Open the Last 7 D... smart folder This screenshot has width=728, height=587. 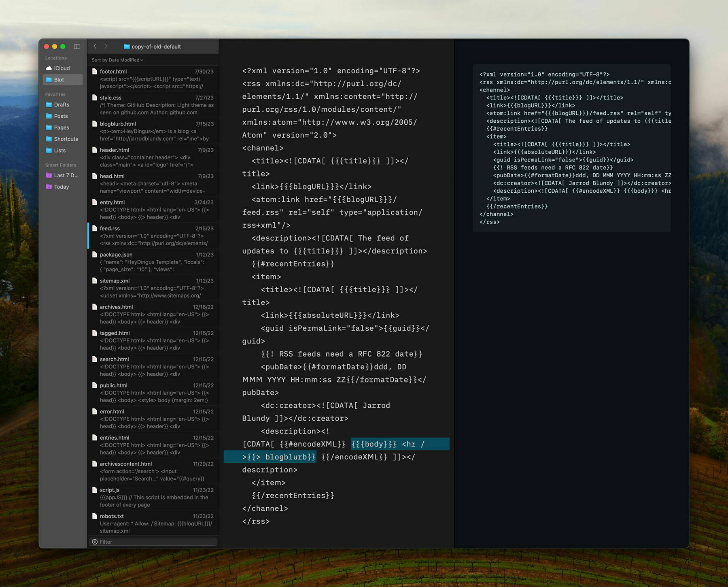[x=63, y=175]
